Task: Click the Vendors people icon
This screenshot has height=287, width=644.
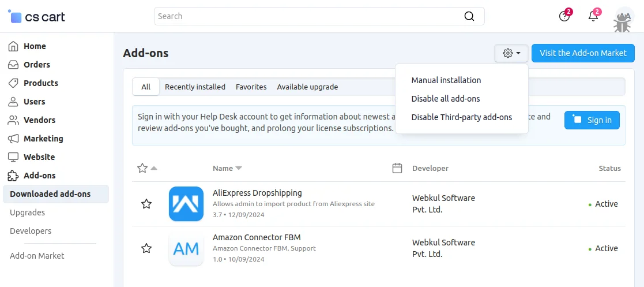Action: click(13, 120)
